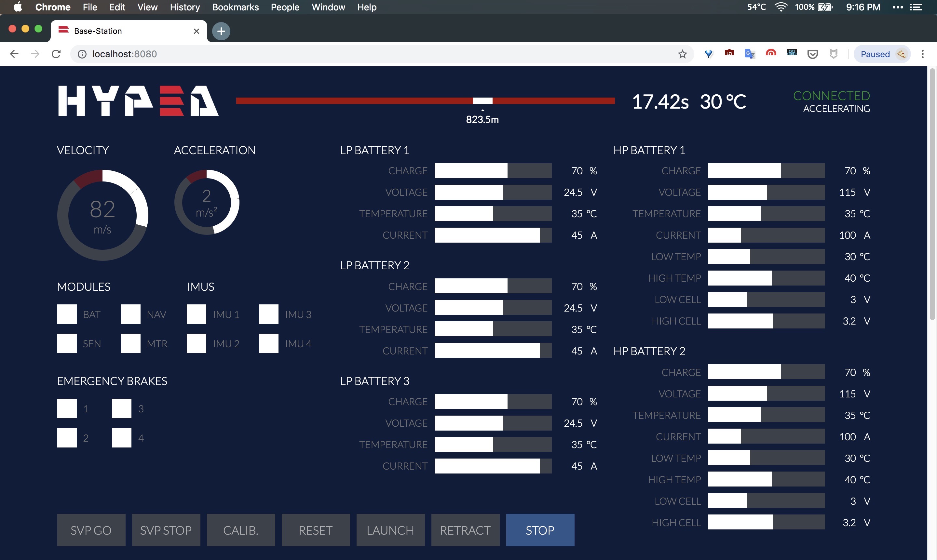
Task: Toggle the IMU 3 indicator box
Action: pyautogui.click(x=268, y=314)
